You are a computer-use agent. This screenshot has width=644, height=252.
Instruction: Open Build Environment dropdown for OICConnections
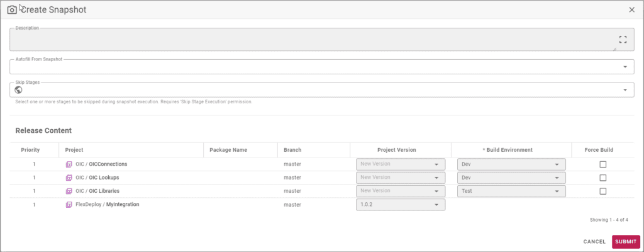[511, 164]
